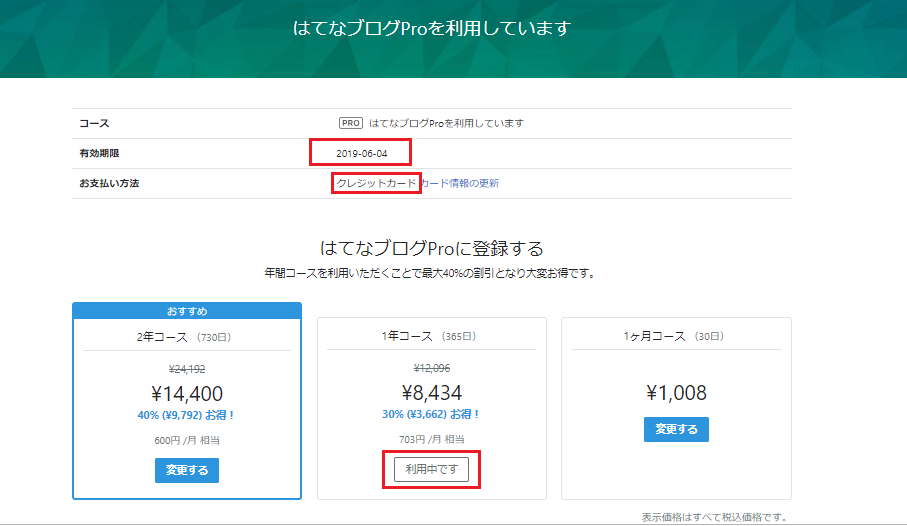Viewport: 907px width, 526px height.
Task: Click the カード情報の更新 link
Action: (460, 183)
